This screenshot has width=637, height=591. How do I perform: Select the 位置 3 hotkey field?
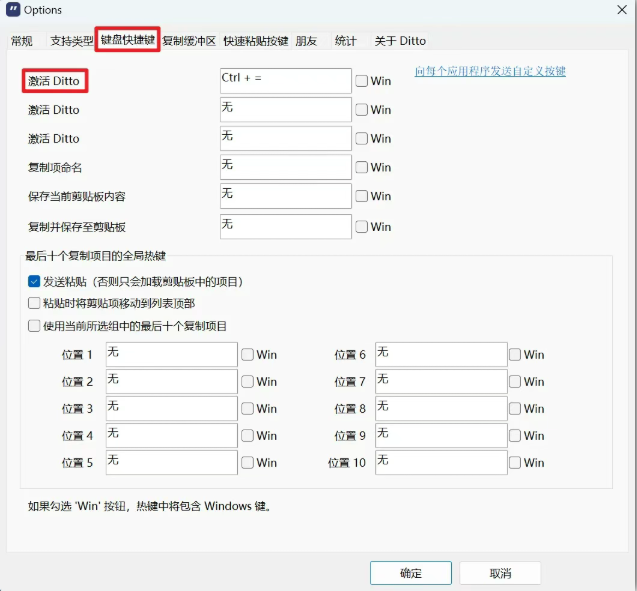click(x=171, y=408)
